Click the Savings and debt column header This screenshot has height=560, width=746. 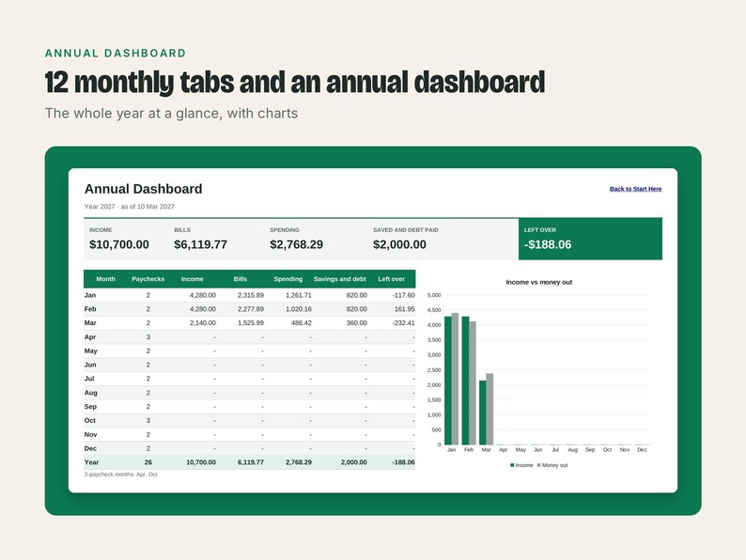point(340,279)
